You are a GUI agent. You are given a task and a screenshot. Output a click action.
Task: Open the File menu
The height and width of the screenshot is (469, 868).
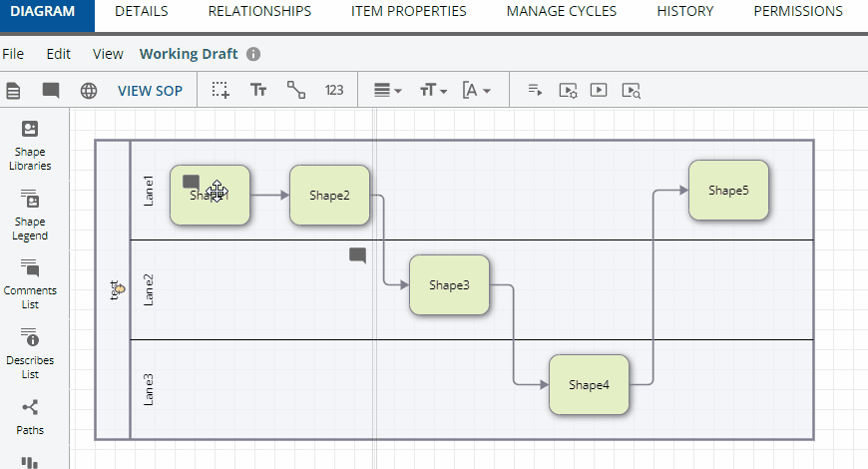13,54
